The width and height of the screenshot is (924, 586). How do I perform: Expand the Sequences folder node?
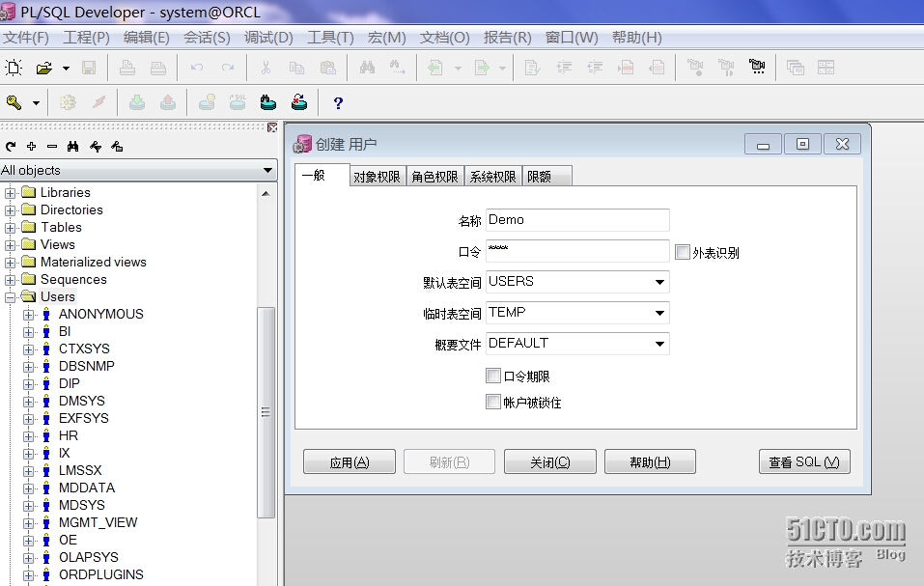pos(10,280)
